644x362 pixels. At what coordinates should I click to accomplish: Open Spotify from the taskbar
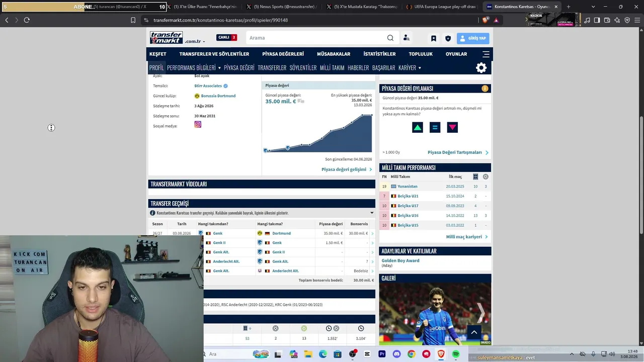pos(456,354)
